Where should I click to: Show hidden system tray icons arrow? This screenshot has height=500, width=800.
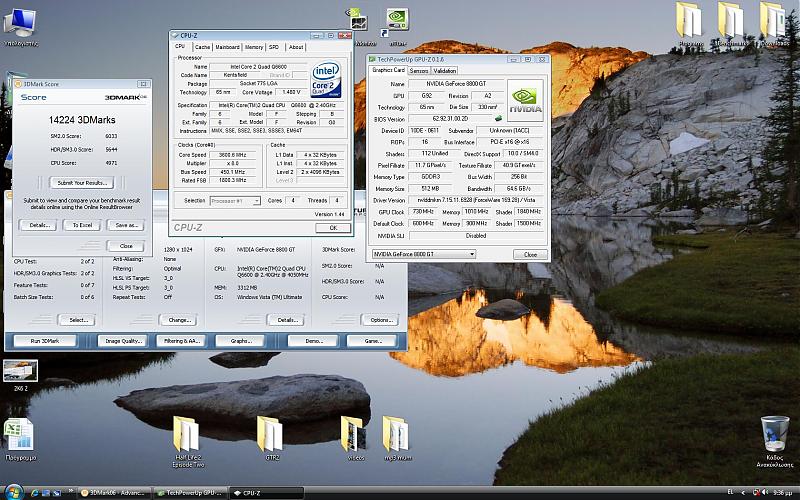743,493
